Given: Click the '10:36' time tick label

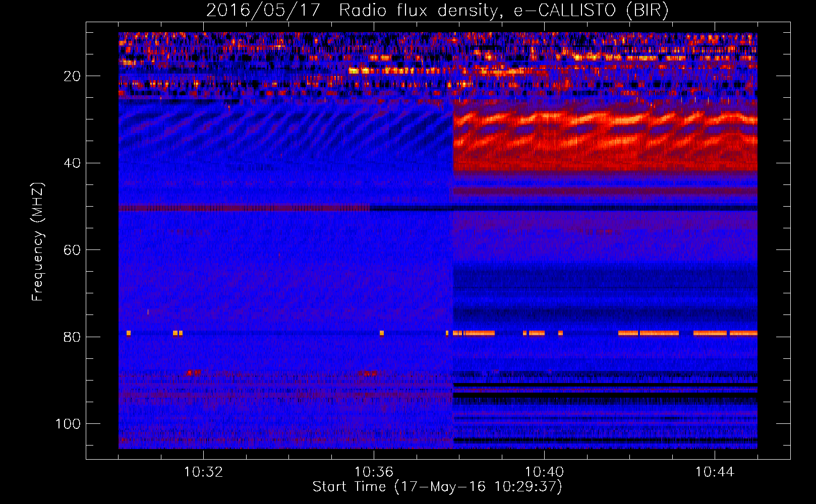Looking at the screenshot, I should (x=374, y=472).
